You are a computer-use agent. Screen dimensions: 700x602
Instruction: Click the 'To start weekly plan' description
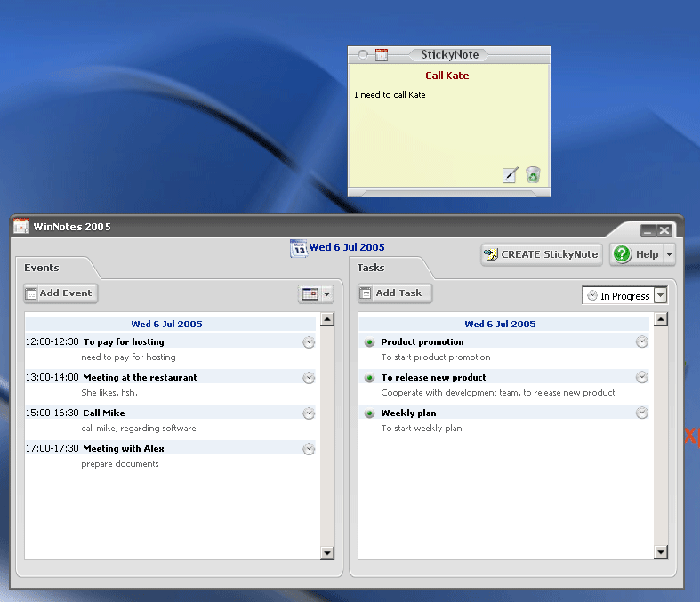pos(422,429)
